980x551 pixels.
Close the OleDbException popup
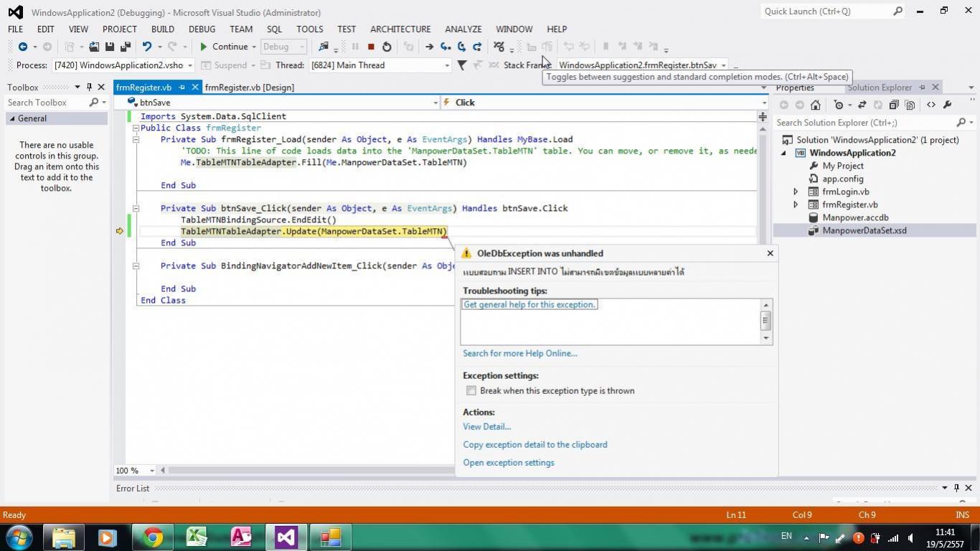click(770, 253)
